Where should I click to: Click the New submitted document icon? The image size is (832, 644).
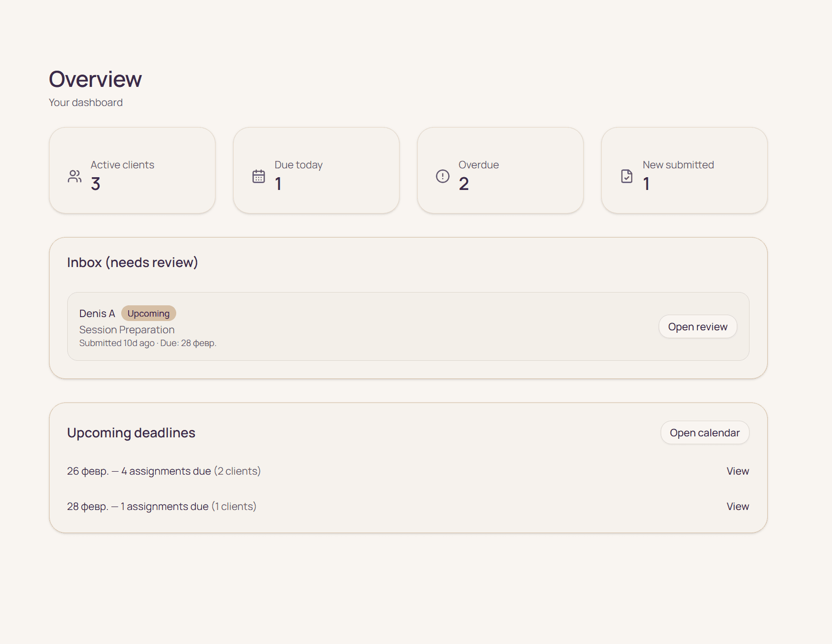click(626, 176)
